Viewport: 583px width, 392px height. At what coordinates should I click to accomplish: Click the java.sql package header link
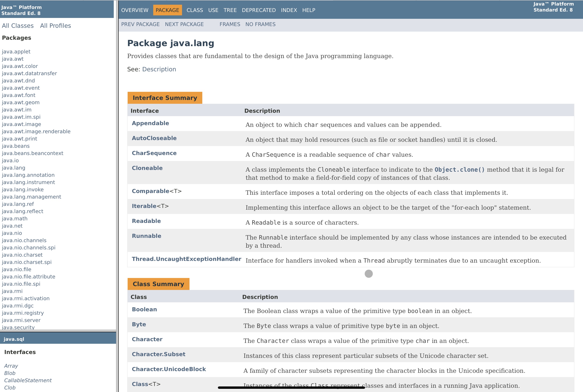(x=14, y=339)
